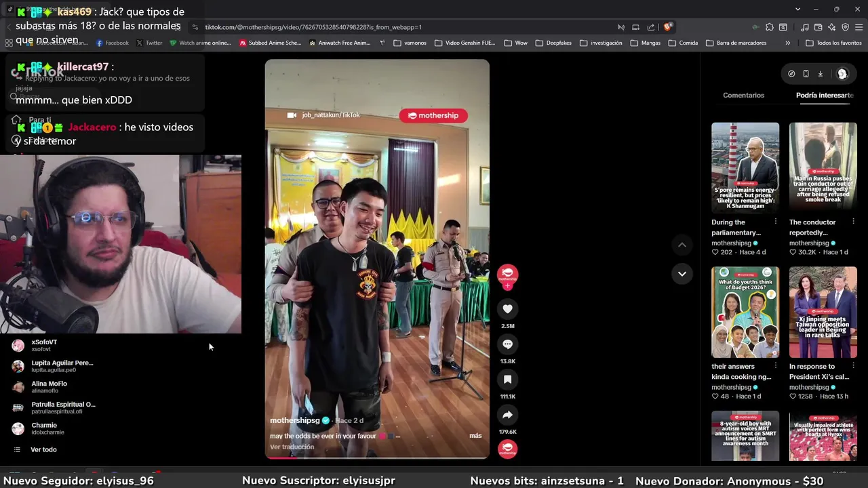
Task: Open 'Todos los favoritos' bookmarks folder
Action: 833,43
